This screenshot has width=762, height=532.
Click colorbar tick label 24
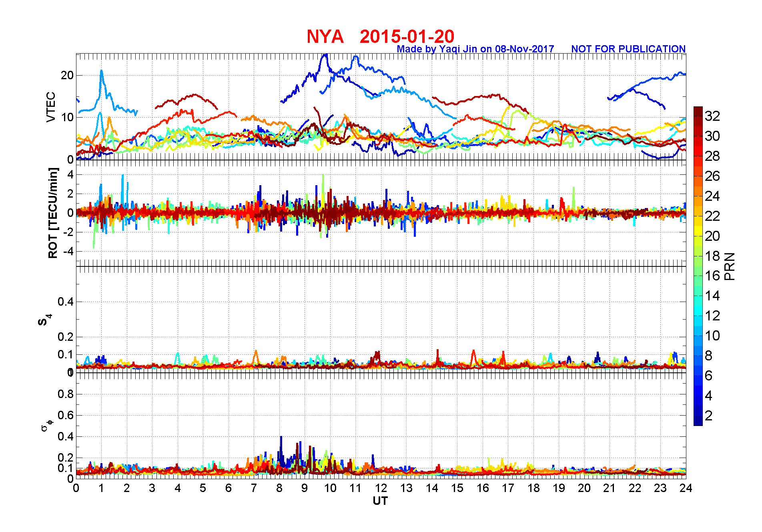click(712, 196)
